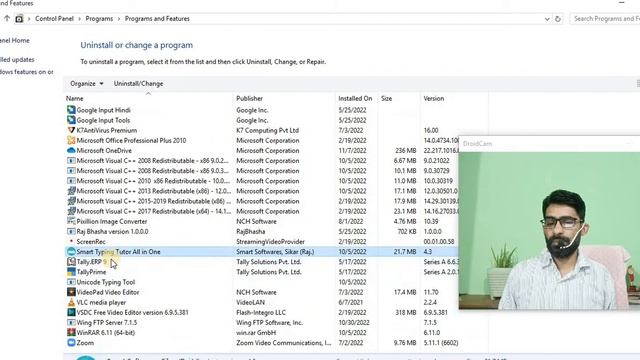Click win.rar GmbH publisher cell
The image size is (640, 360).
click(x=256, y=333)
